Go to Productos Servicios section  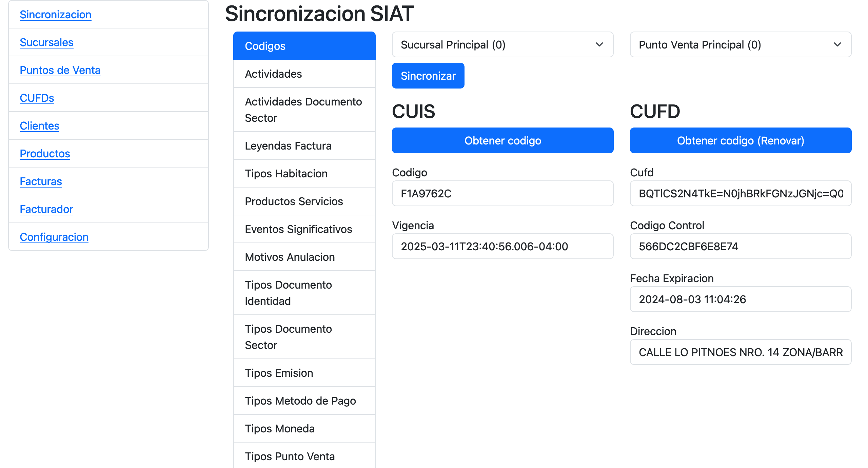[x=304, y=201]
